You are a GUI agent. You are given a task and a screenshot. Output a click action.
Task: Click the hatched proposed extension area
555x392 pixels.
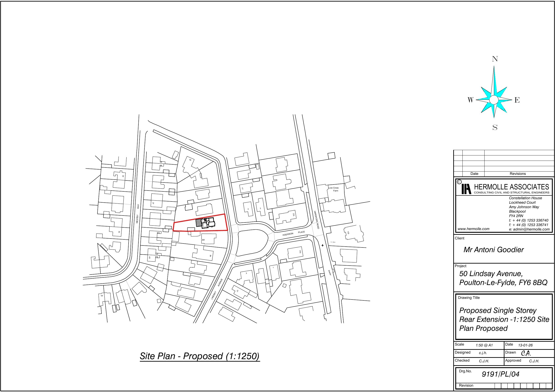pos(199,222)
